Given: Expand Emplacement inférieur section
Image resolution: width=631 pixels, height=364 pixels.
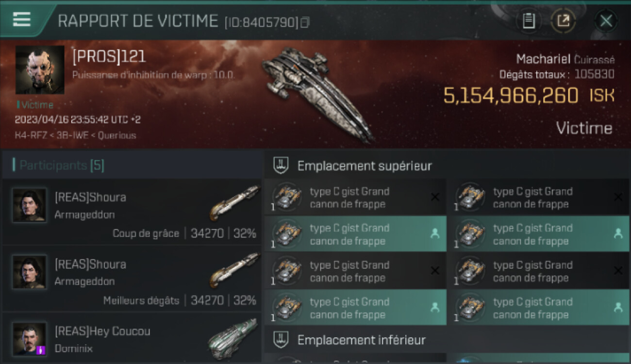Looking at the screenshot, I should coord(448,340).
